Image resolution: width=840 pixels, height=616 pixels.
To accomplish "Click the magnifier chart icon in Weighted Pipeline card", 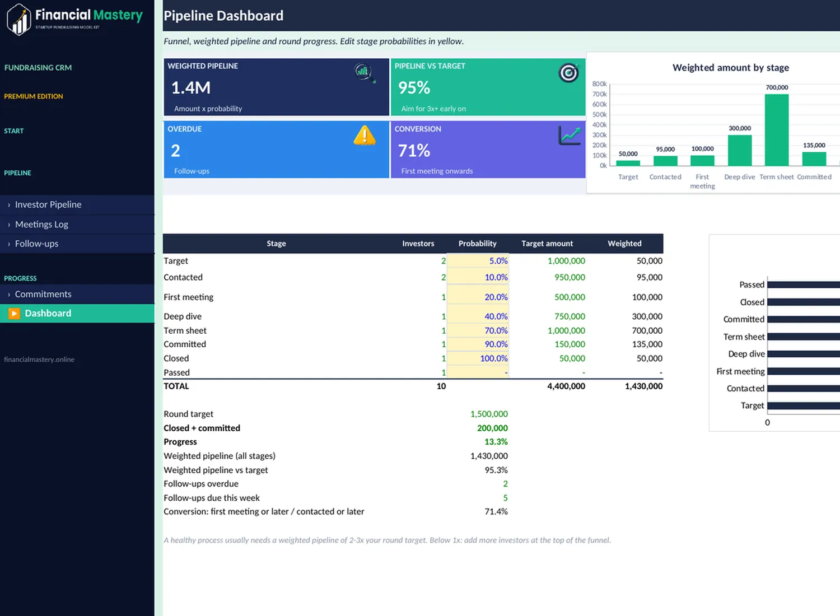I will click(365, 73).
